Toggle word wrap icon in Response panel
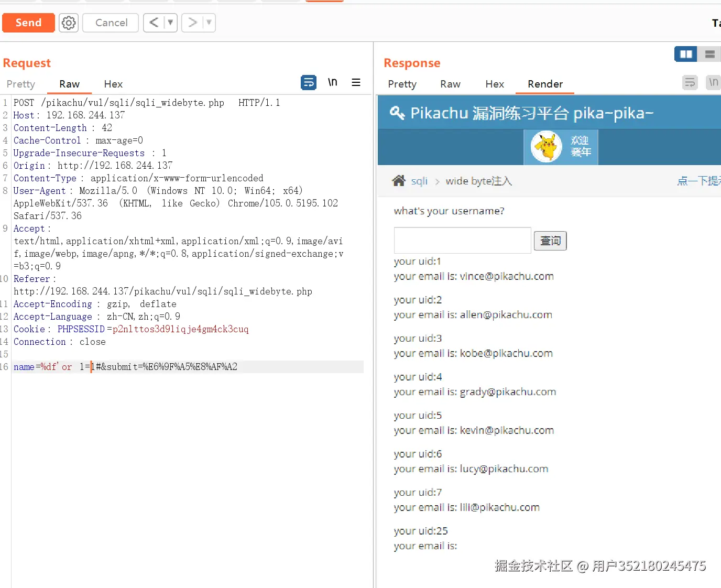This screenshot has height=588, width=721. click(x=690, y=82)
